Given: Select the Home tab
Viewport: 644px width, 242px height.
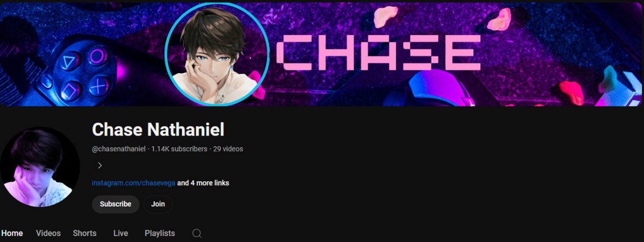Looking at the screenshot, I should [x=12, y=233].
